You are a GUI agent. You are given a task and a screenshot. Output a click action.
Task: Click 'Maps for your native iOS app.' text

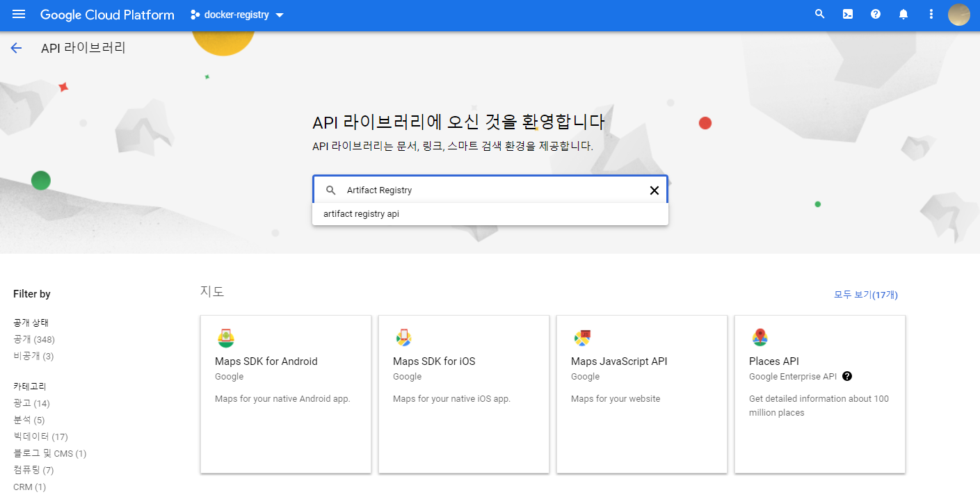pos(451,399)
